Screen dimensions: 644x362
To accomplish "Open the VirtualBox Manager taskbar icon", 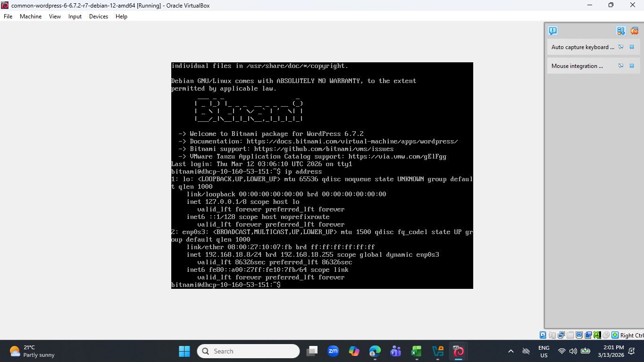I will click(x=437, y=351).
